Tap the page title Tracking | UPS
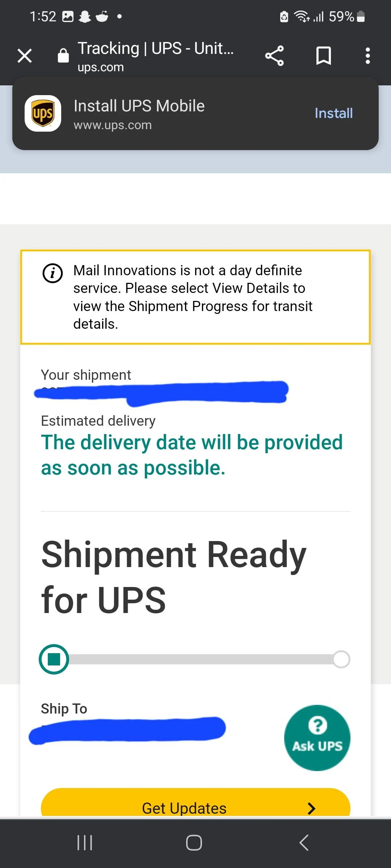 [x=156, y=48]
